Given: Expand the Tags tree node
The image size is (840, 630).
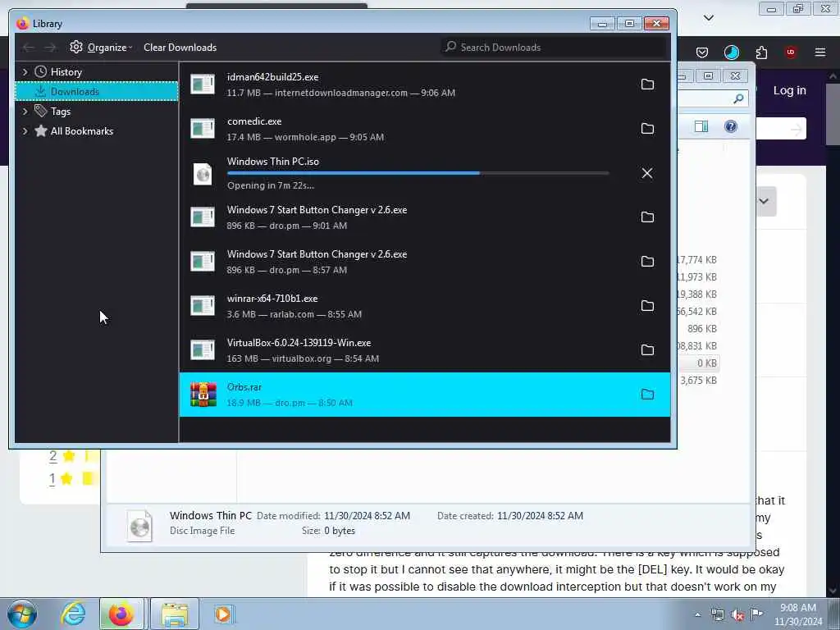Looking at the screenshot, I should click(25, 112).
